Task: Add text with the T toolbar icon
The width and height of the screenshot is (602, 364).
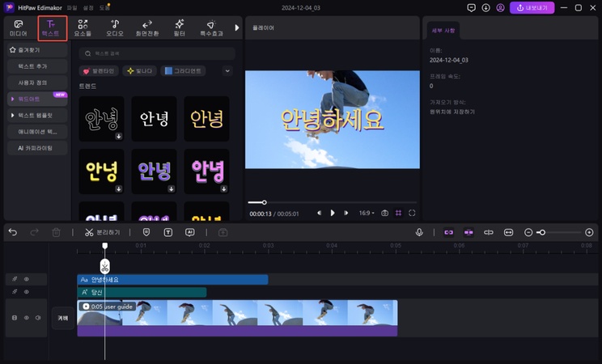Action: pos(168,232)
